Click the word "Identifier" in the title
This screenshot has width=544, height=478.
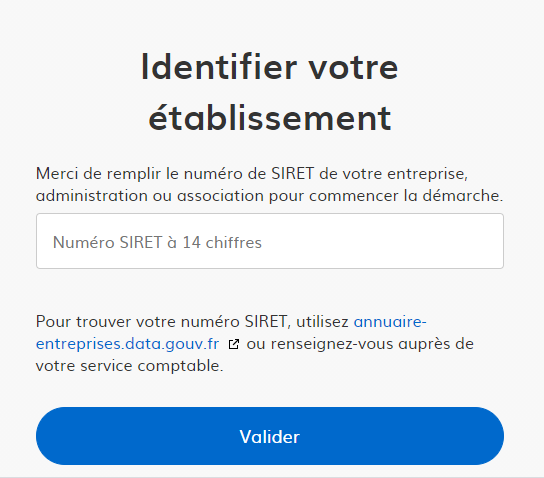[x=219, y=67]
